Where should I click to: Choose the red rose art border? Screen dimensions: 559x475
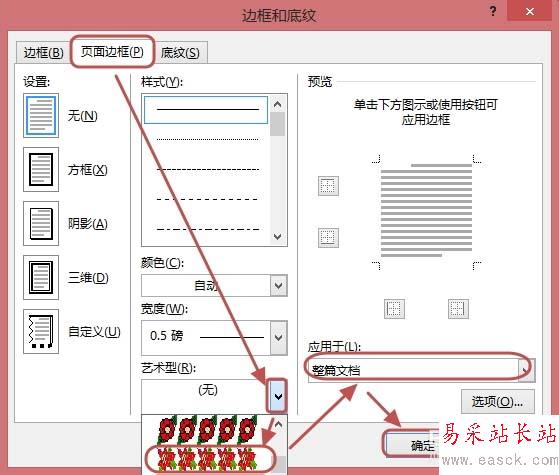coord(207,430)
